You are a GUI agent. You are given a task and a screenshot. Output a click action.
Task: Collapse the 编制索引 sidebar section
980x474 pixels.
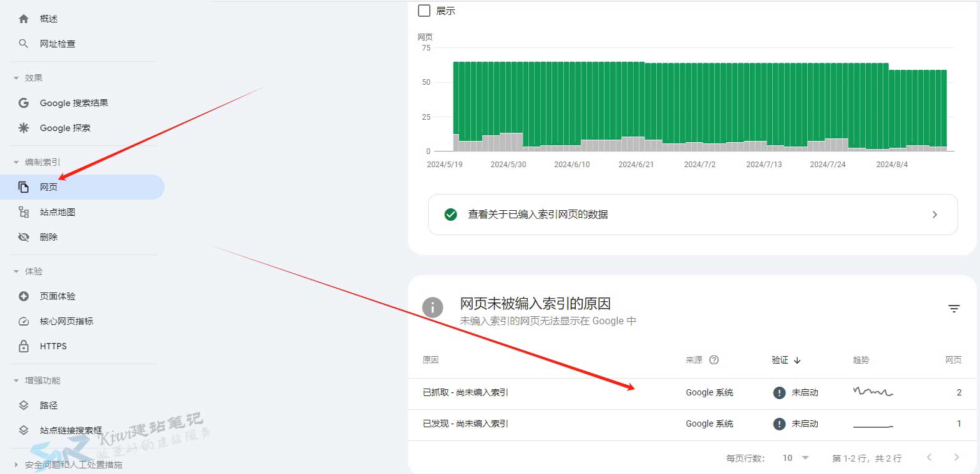16,162
